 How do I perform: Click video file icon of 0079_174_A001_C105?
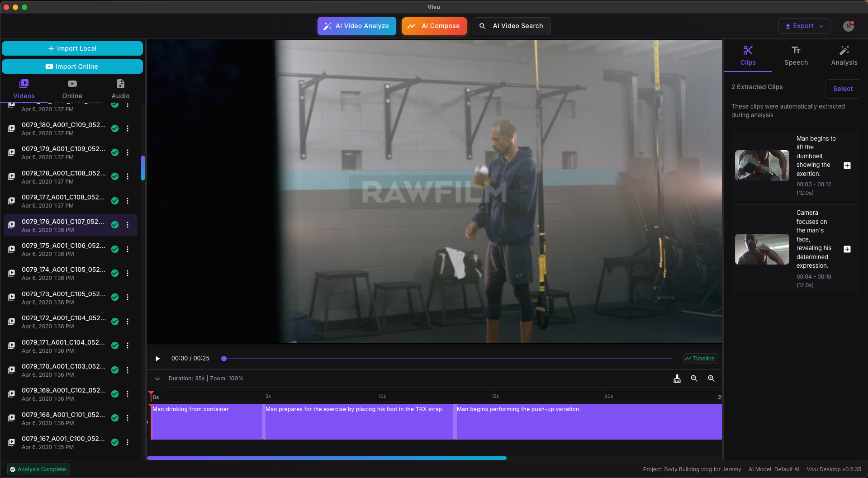click(11, 273)
